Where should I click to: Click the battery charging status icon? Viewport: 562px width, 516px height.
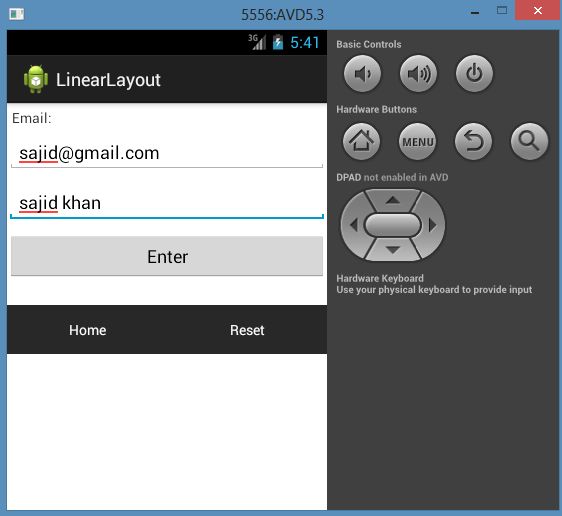tap(278, 42)
